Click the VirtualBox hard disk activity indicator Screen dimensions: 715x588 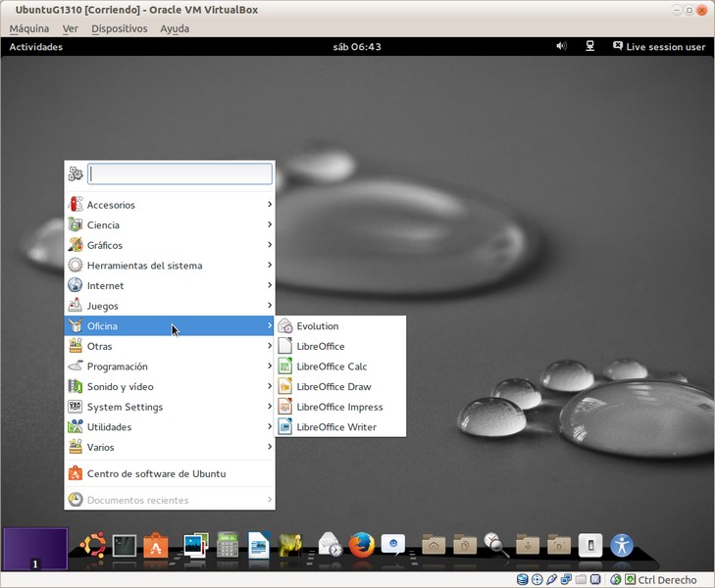point(523,580)
